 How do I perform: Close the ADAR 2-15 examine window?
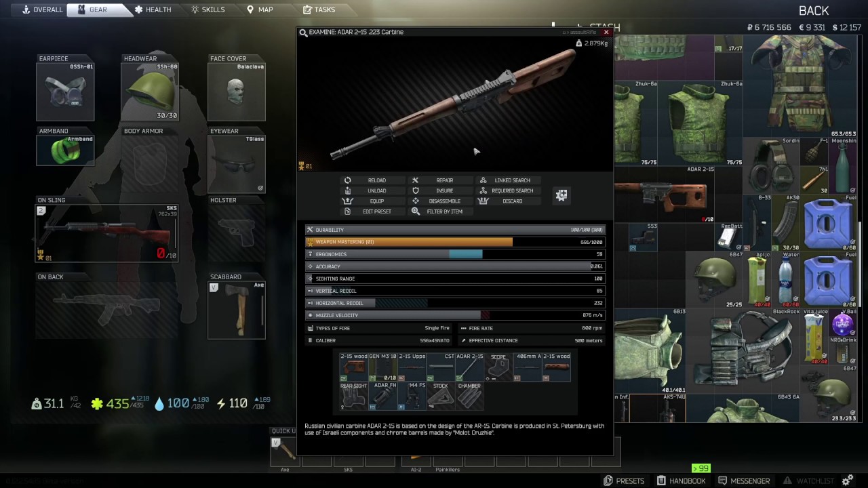click(x=606, y=32)
